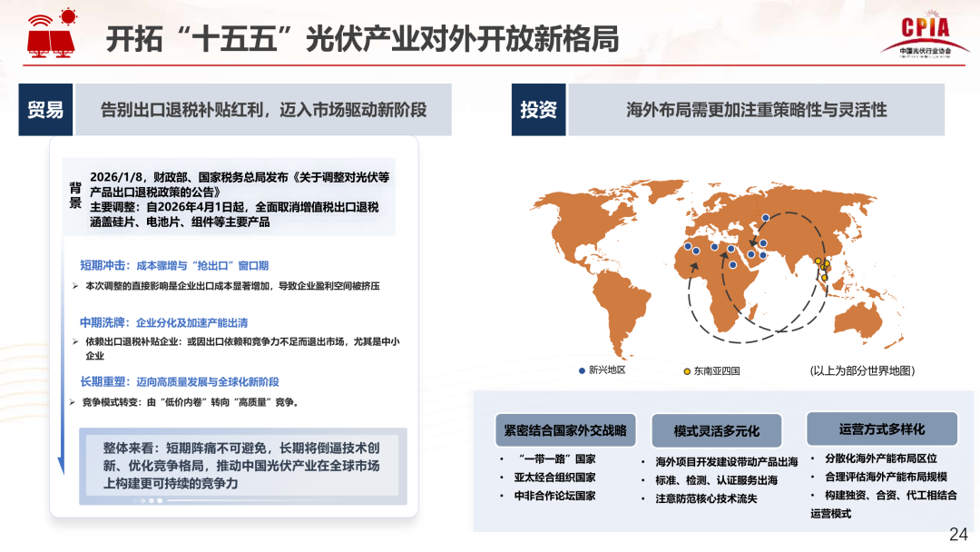
Task: Click the small sun icon beside the logo
Action: 68,16
